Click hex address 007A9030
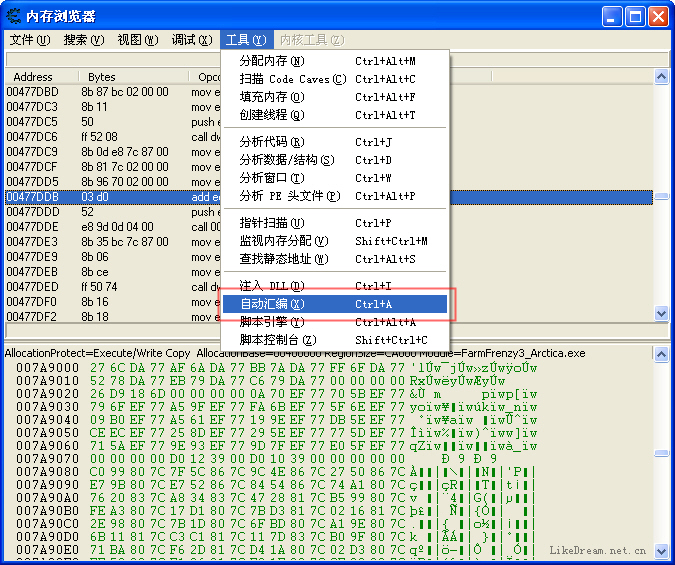Image resolution: width=675 pixels, height=565 pixels. tap(48, 407)
